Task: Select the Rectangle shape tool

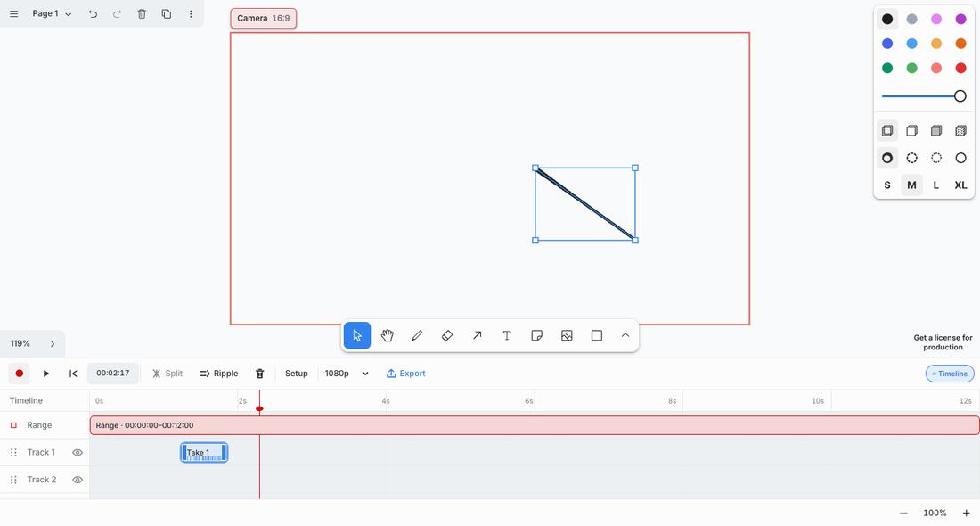Action: [597, 336]
